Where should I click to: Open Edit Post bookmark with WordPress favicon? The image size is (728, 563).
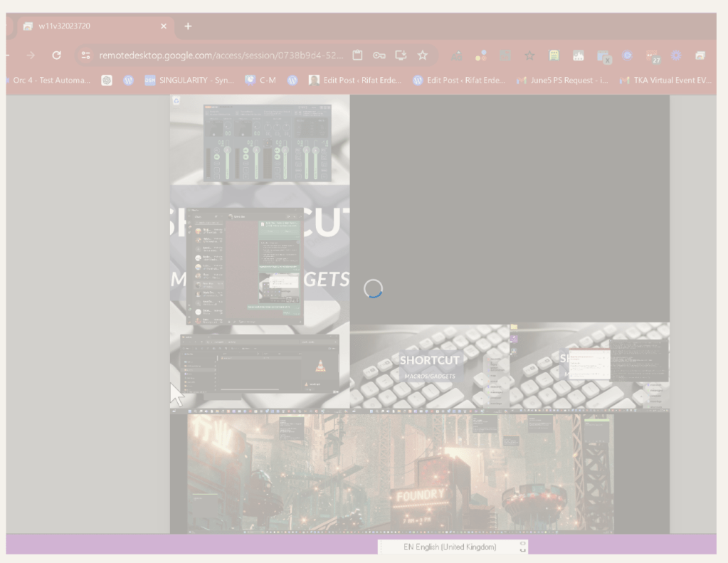pos(459,80)
